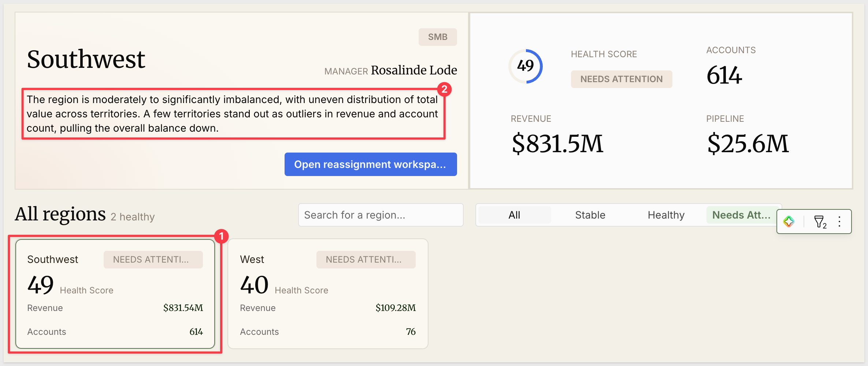
Task: Click the accounts value 614 in summary panel
Action: pos(724,75)
